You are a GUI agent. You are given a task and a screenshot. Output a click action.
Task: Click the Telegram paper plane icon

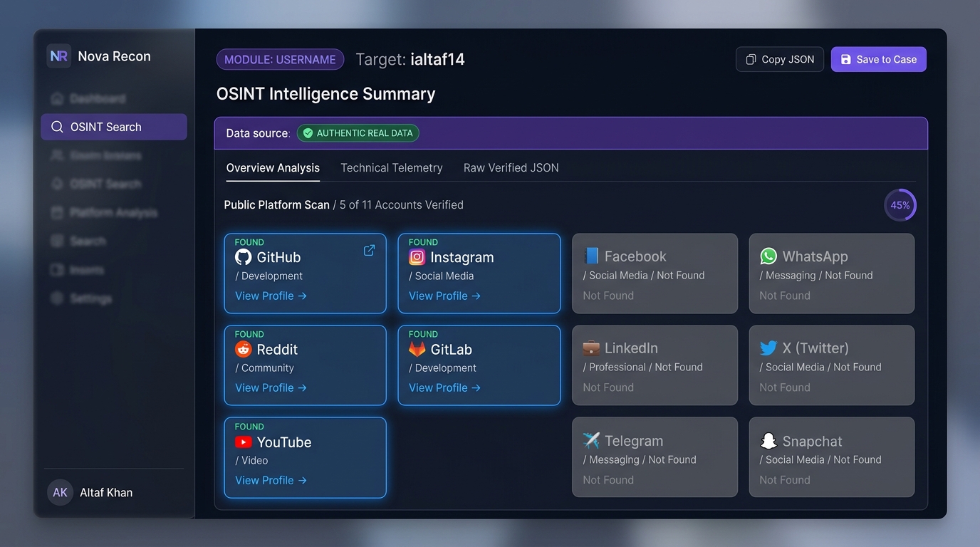tap(591, 441)
